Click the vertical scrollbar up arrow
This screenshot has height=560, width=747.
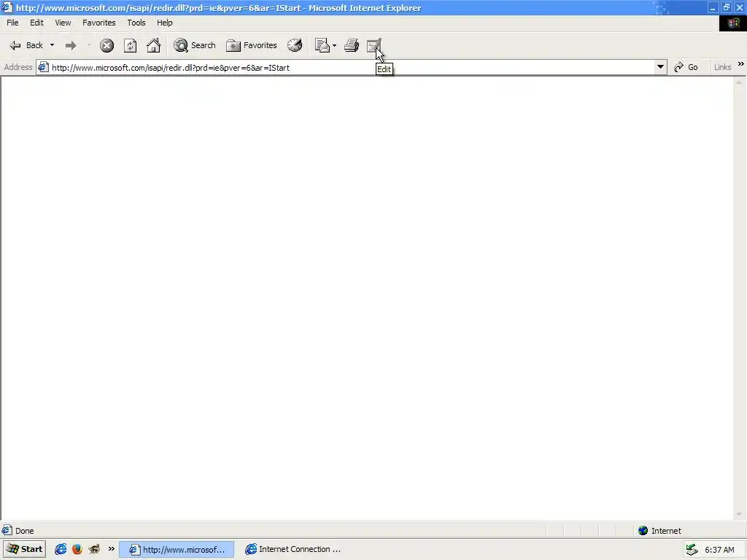tap(739, 82)
